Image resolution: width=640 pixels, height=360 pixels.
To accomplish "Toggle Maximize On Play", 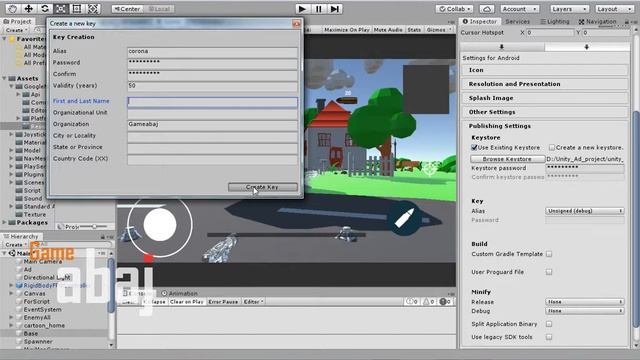I will (x=347, y=30).
